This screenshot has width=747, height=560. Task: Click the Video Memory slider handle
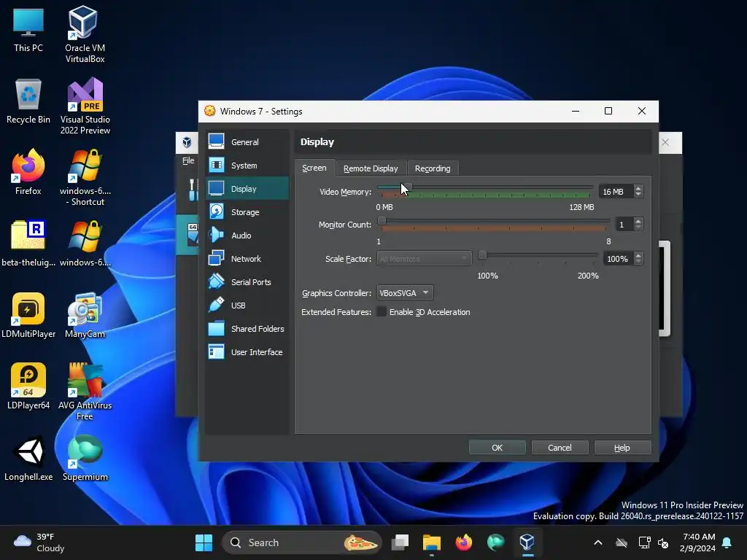click(x=409, y=187)
